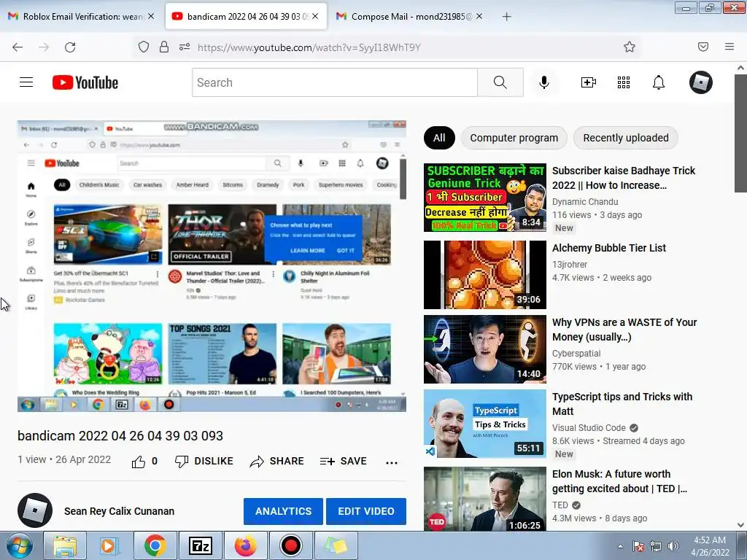Open the YouTube apps grid icon
Image resolution: width=747 pixels, height=560 pixels.
624,82
